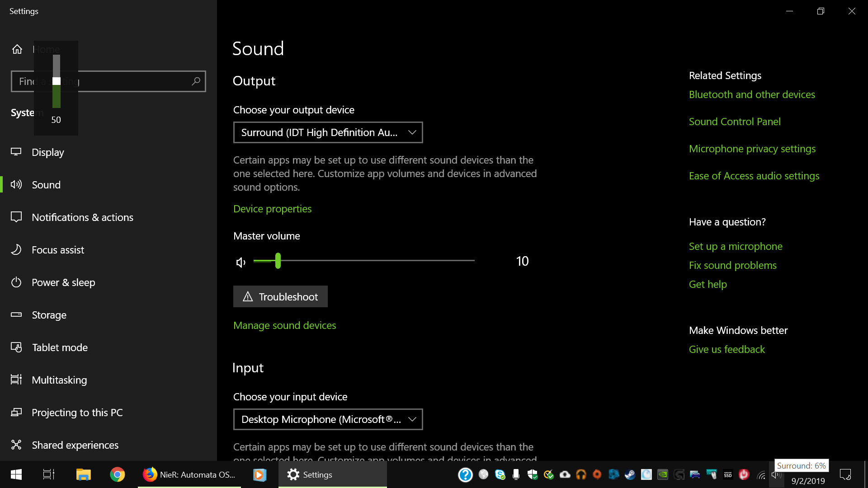Click the Norton checkmark tray icon
The height and width of the screenshot is (488, 868).
coord(549,474)
